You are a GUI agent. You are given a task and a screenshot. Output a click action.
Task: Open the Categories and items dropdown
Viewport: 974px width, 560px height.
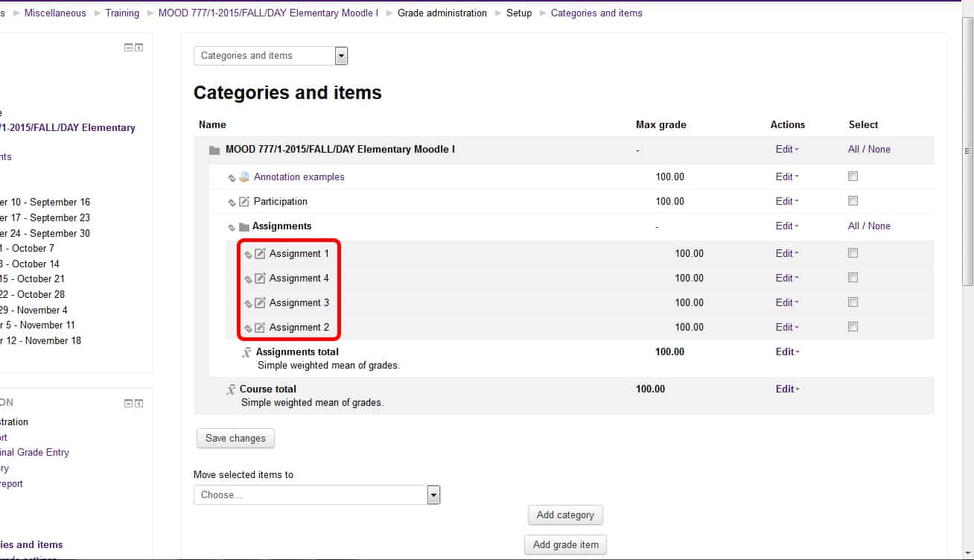click(341, 56)
